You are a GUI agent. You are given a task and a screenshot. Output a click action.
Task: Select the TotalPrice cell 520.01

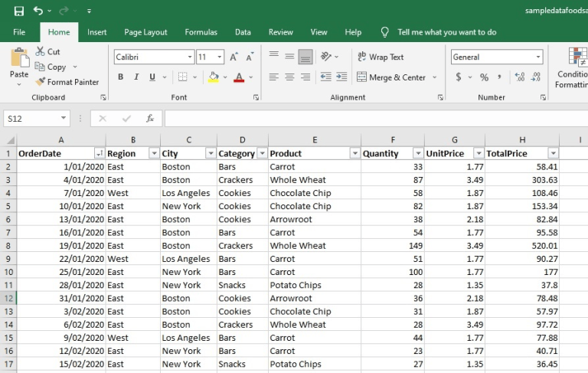[522, 246]
